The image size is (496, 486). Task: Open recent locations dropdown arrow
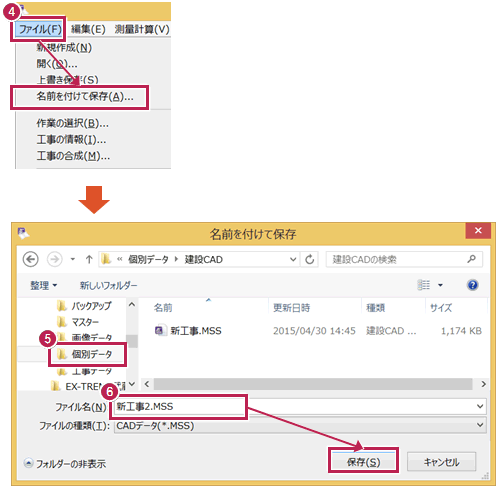tap(73, 259)
